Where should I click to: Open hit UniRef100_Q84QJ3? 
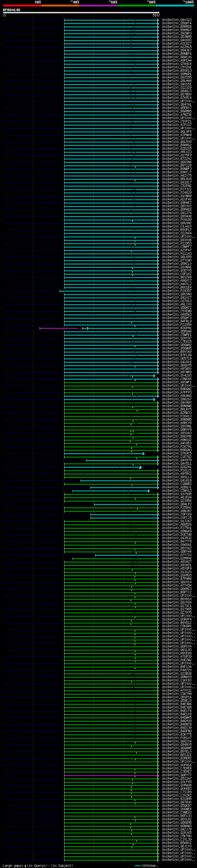click(177, 91)
